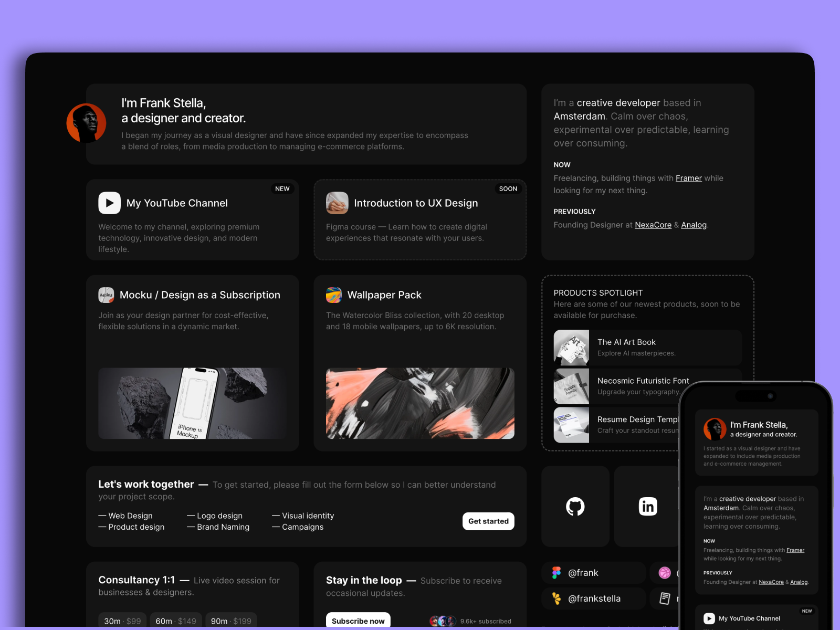The width and height of the screenshot is (840, 630).
Task: Click the Figma icon beside @frank
Action: [x=556, y=573]
